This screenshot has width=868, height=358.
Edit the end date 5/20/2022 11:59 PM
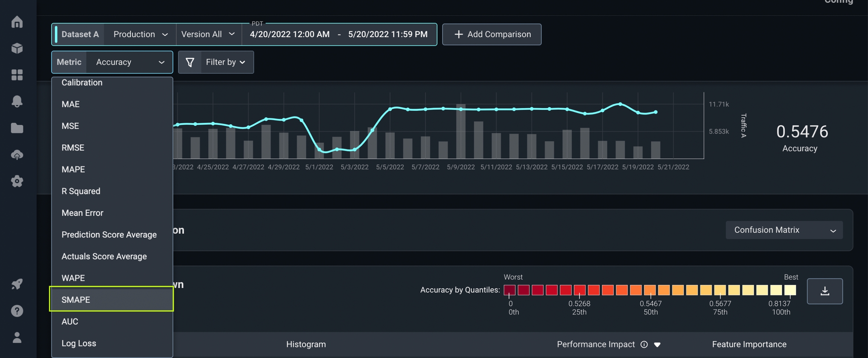tap(388, 34)
